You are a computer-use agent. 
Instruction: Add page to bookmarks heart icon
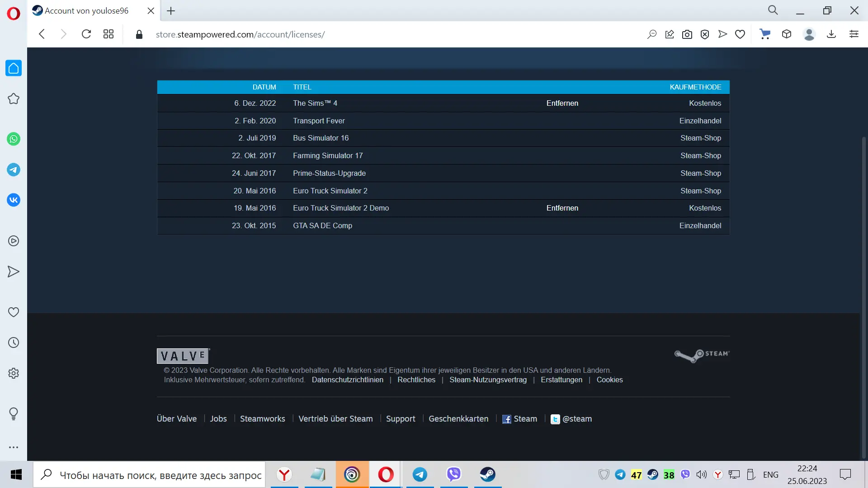pos(740,34)
